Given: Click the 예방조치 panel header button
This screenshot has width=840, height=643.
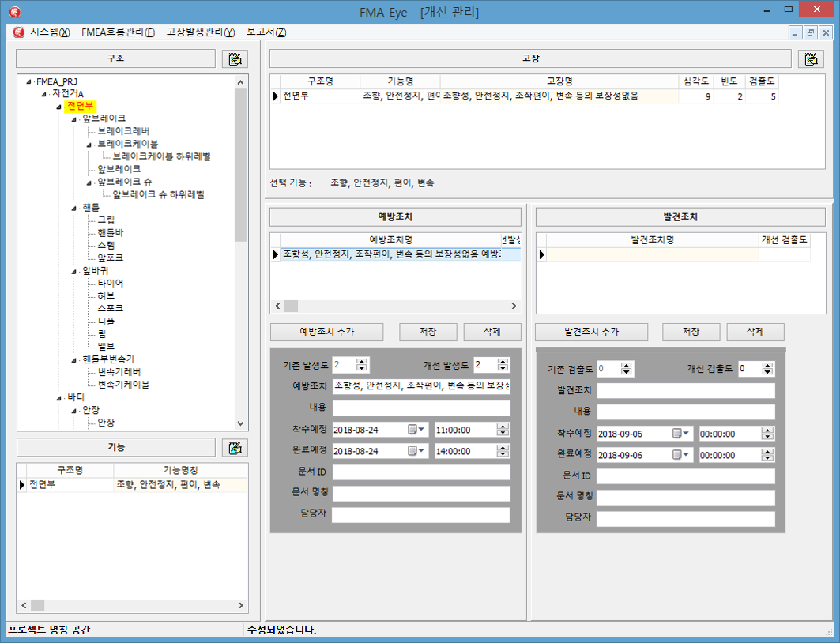Looking at the screenshot, I should (x=395, y=216).
